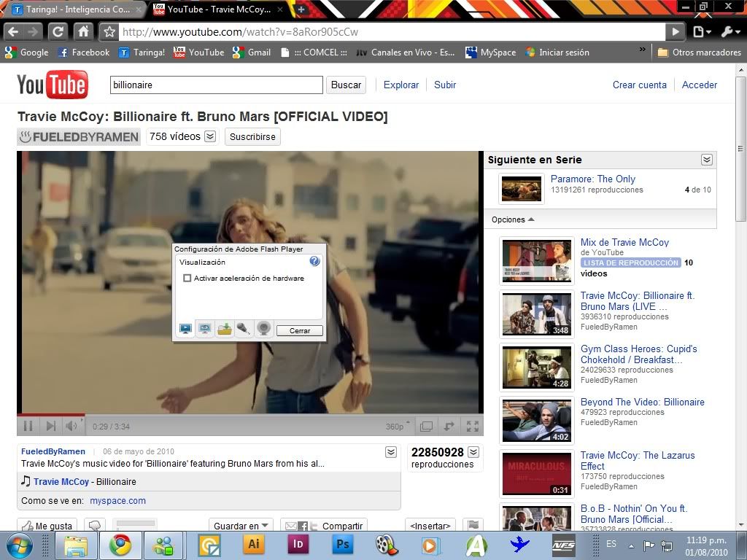The image size is (747, 560).
Task: Click the Go arrow beside address bar
Action: coord(675,32)
